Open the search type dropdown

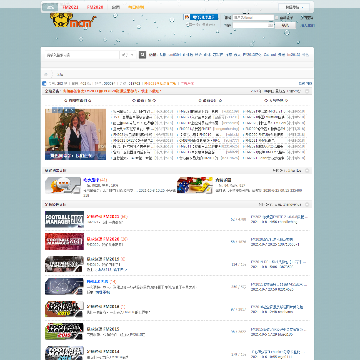click(128, 55)
